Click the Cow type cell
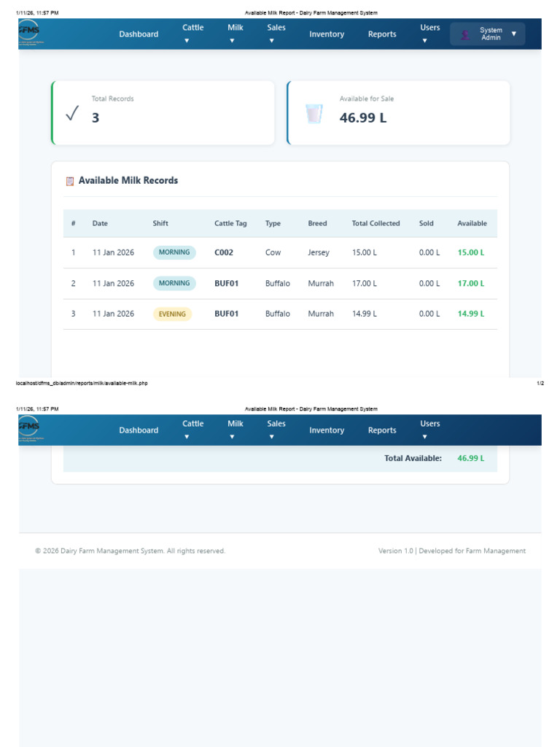 point(273,252)
